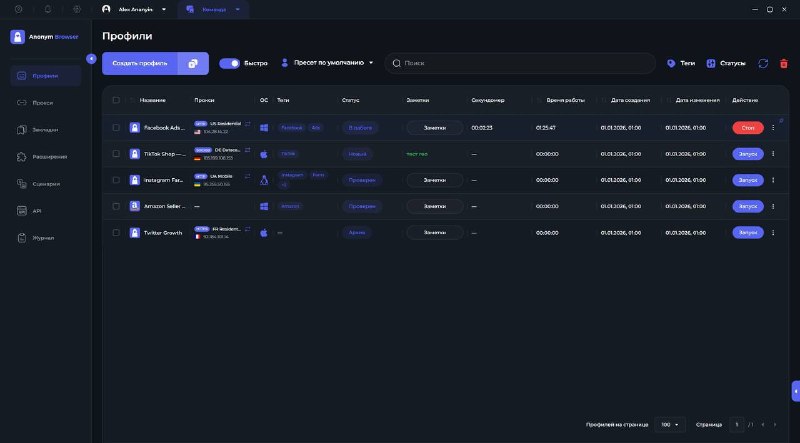Collapse sidebar with the round arrow button
800x443 pixels.
(91, 59)
